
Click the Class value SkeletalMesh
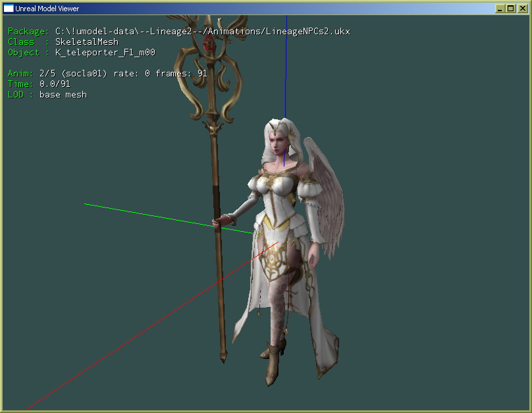click(x=87, y=41)
